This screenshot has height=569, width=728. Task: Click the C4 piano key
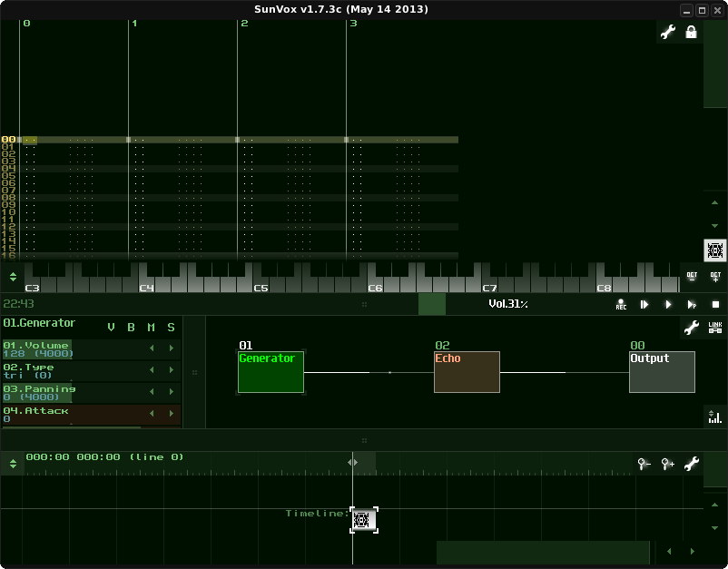coord(147,285)
